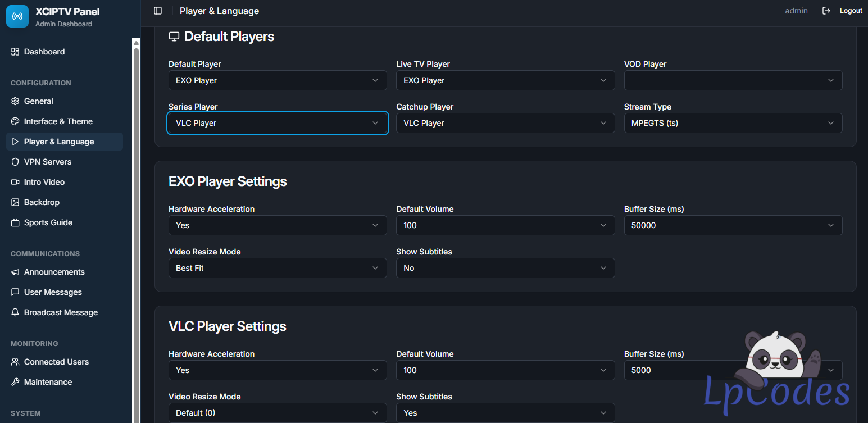Viewport: 868px width, 423px height.
Task: Click the Interface & Theme palette icon
Action: [15, 121]
